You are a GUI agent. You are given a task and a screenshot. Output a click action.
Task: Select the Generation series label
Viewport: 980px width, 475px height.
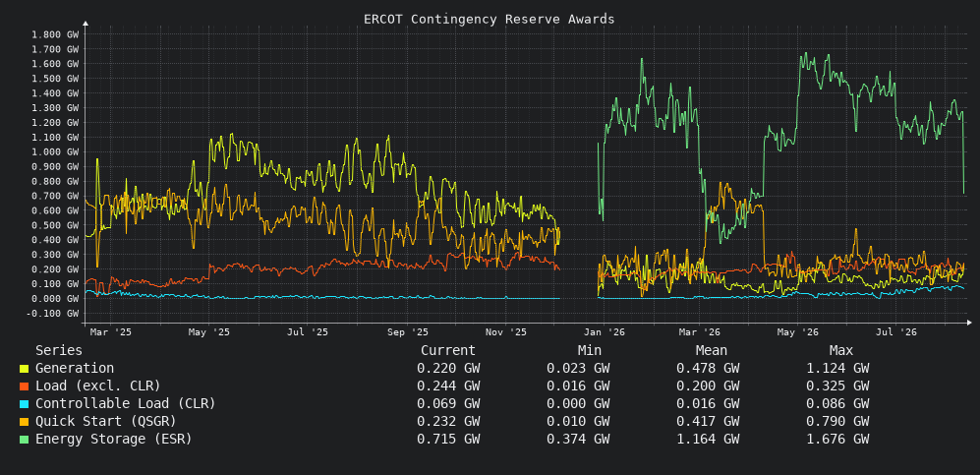click(75, 369)
